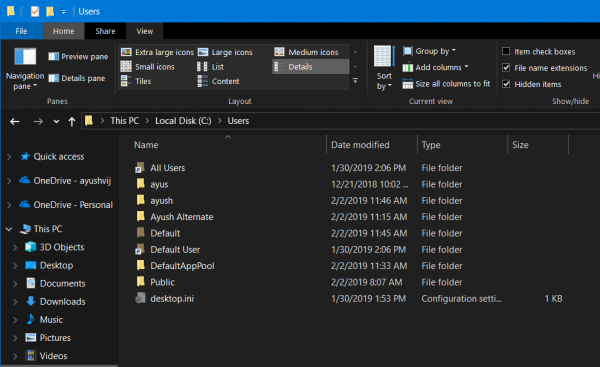
Task: Open recent locations dropdown arrow
Action: 56,122
